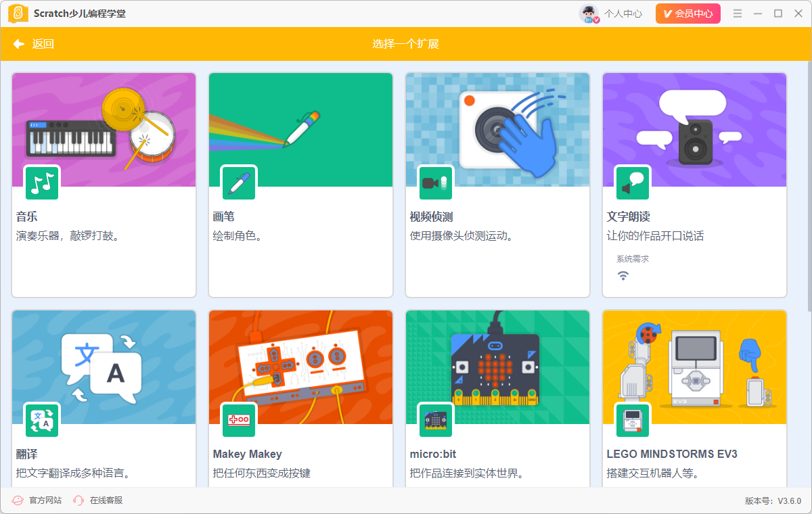
Task: Click description 把文字翻译成多种语言。
Action: 73,473
